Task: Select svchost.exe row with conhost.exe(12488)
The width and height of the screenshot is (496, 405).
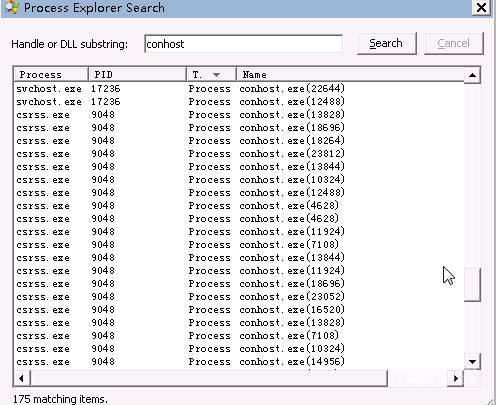Action: click(239, 102)
